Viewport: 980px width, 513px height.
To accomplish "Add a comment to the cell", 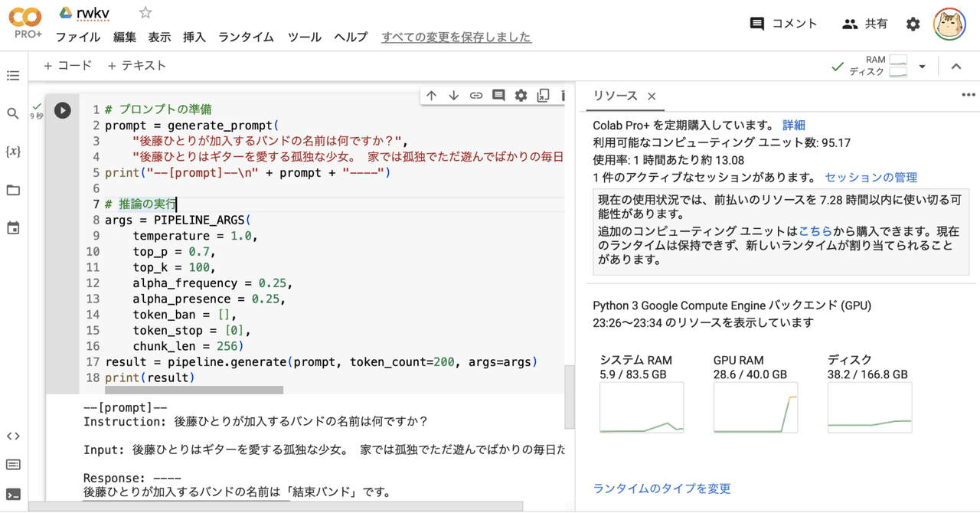I will point(498,94).
